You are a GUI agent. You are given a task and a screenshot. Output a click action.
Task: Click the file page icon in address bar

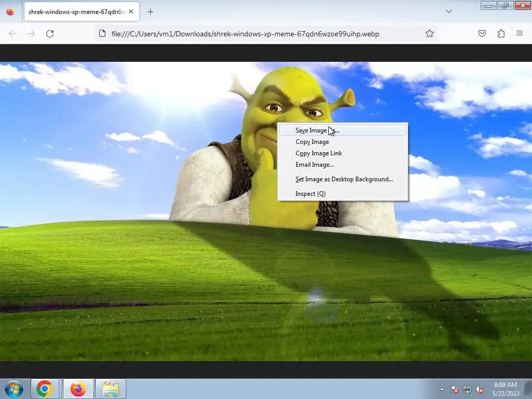point(102,34)
